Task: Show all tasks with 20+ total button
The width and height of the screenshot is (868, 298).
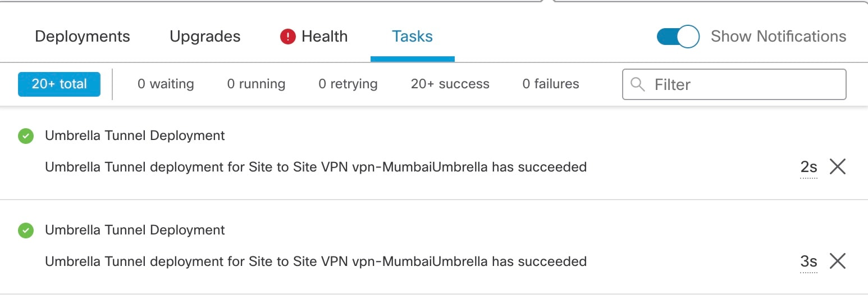Action: (x=59, y=84)
